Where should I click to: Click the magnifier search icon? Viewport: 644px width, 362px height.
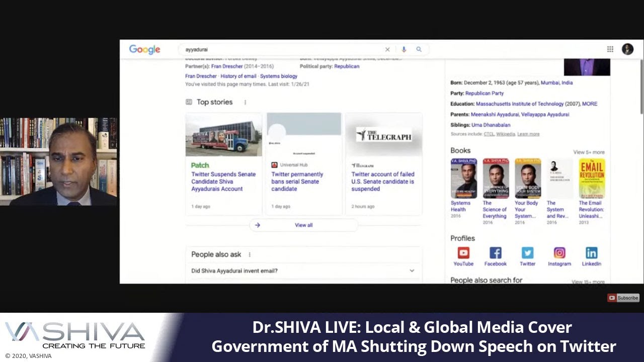(x=419, y=49)
